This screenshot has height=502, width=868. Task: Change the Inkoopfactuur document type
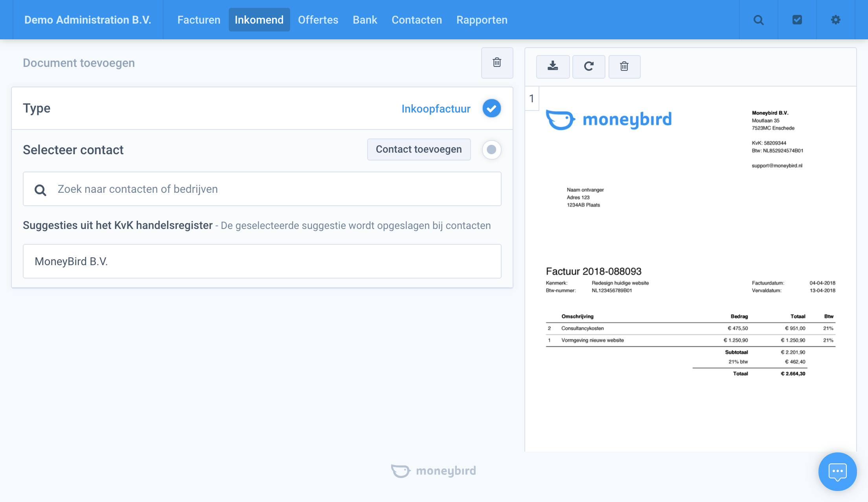pyautogui.click(x=436, y=109)
